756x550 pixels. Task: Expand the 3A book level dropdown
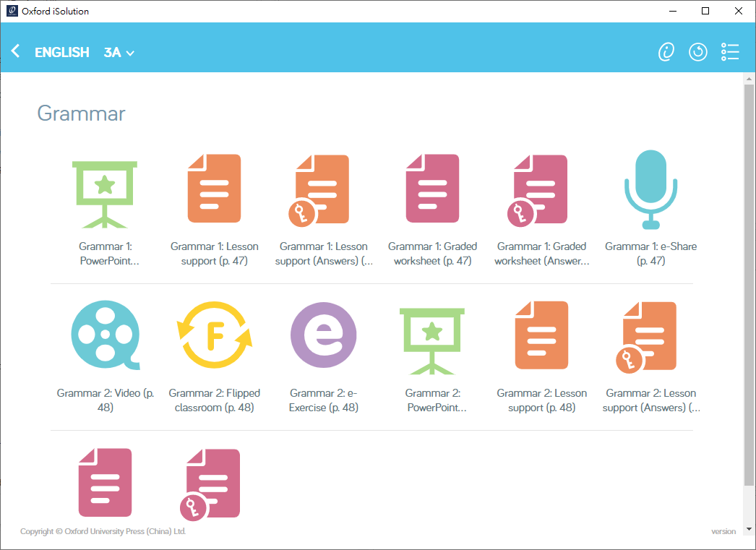119,52
